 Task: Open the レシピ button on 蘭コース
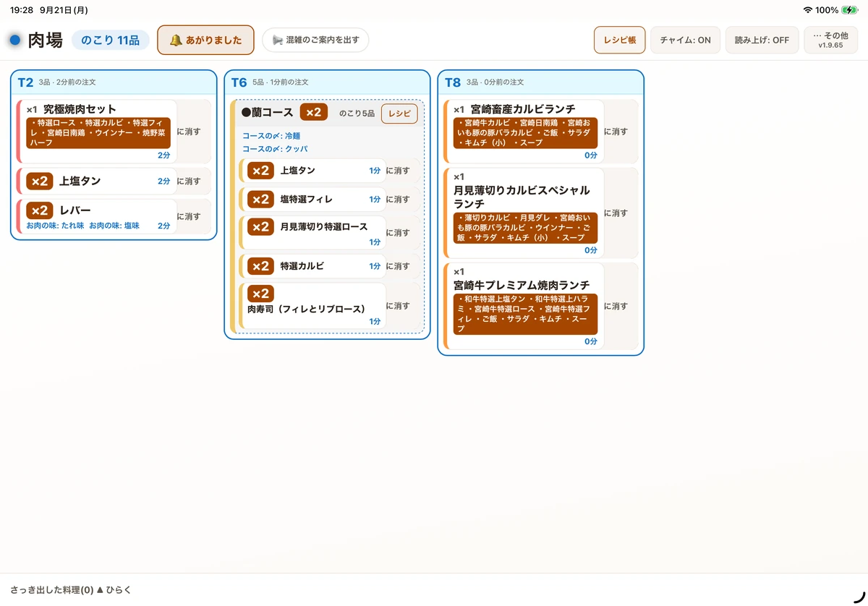coord(399,114)
